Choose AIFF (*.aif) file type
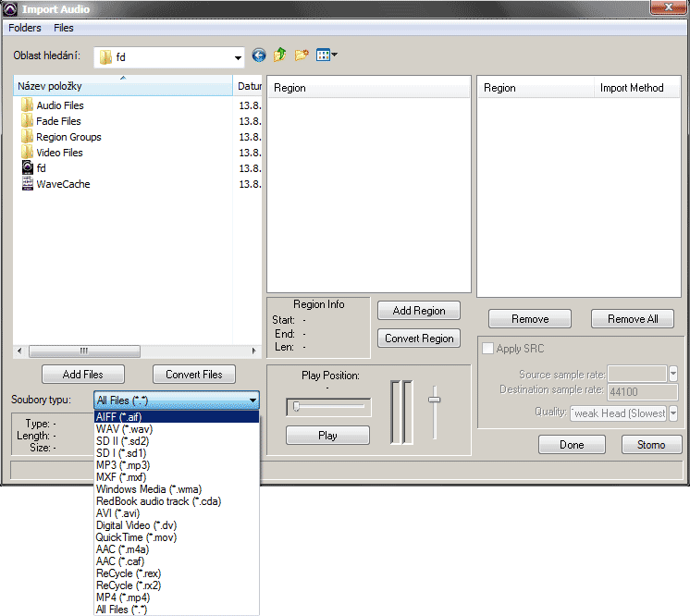 [x=177, y=417]
